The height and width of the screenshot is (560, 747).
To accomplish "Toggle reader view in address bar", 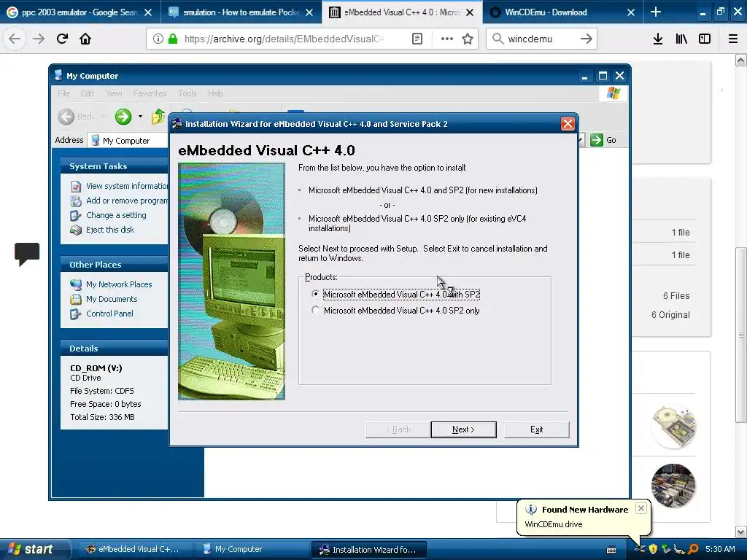I will [x=417, y=39].
